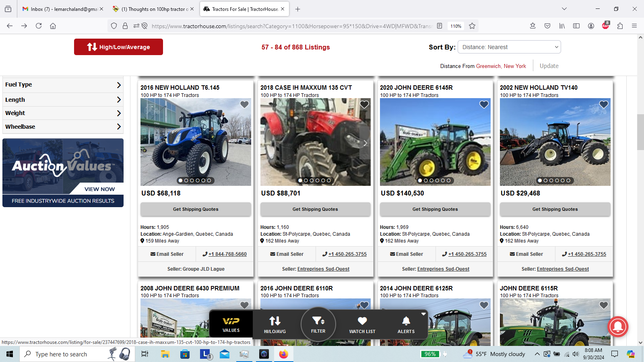Image resolution: width=644 pixels, height=362 pixels.
Task: Open new browser tab plus button
Action: pyautogui.click(x=297, y=9)
